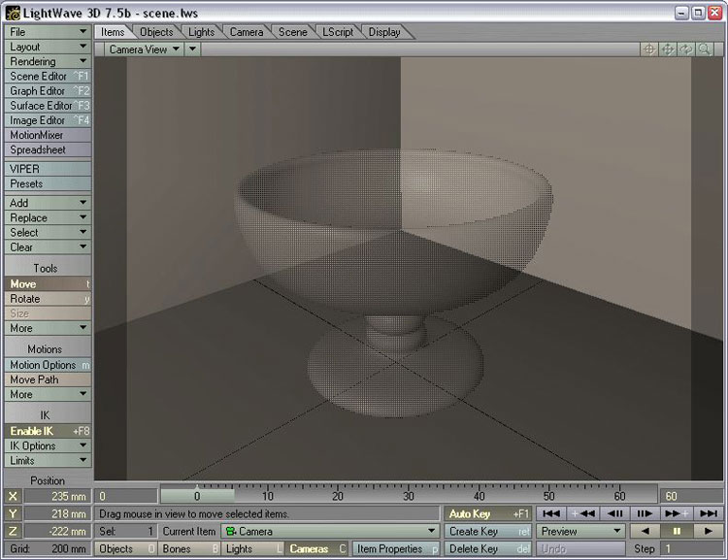Click the viewport rotate icon

pyautogui.click(x=685, y=49)
